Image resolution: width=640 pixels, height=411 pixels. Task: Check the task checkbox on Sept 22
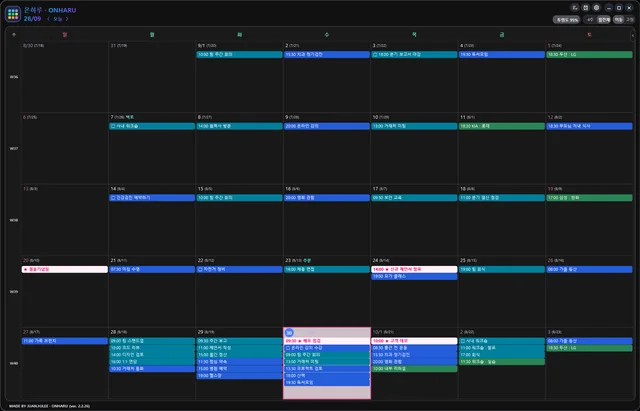click(200, 269)
